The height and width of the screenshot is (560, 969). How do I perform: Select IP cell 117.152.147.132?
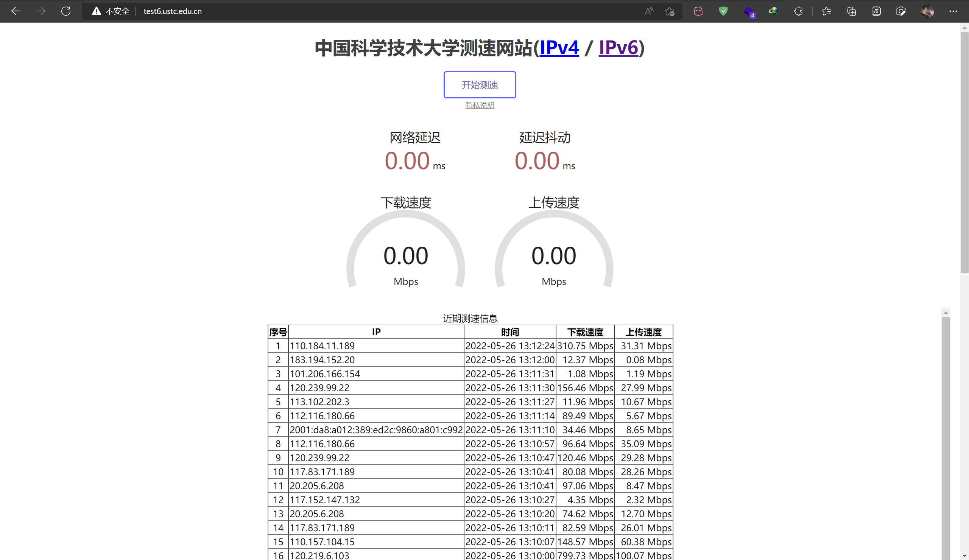click(376, 500)
